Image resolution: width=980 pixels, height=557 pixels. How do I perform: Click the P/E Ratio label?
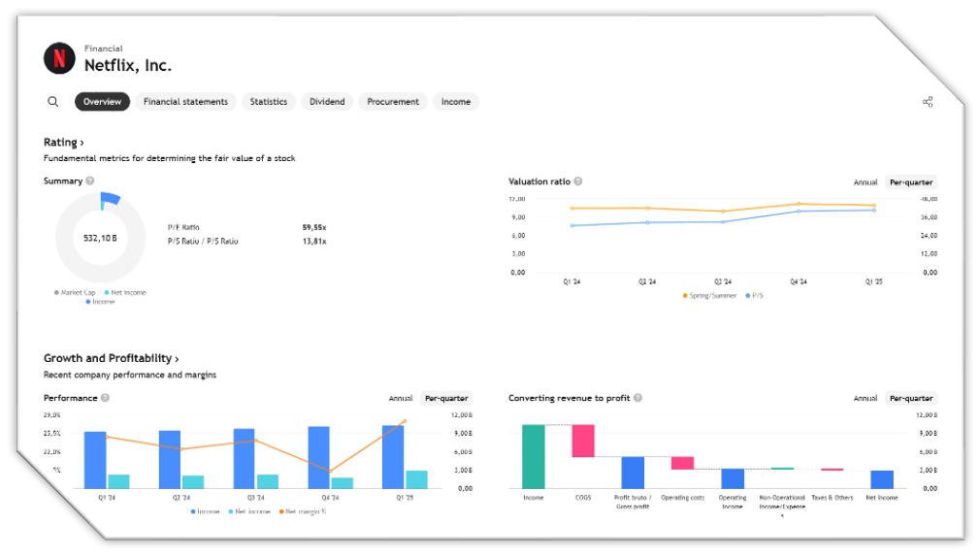coord(183,227)
